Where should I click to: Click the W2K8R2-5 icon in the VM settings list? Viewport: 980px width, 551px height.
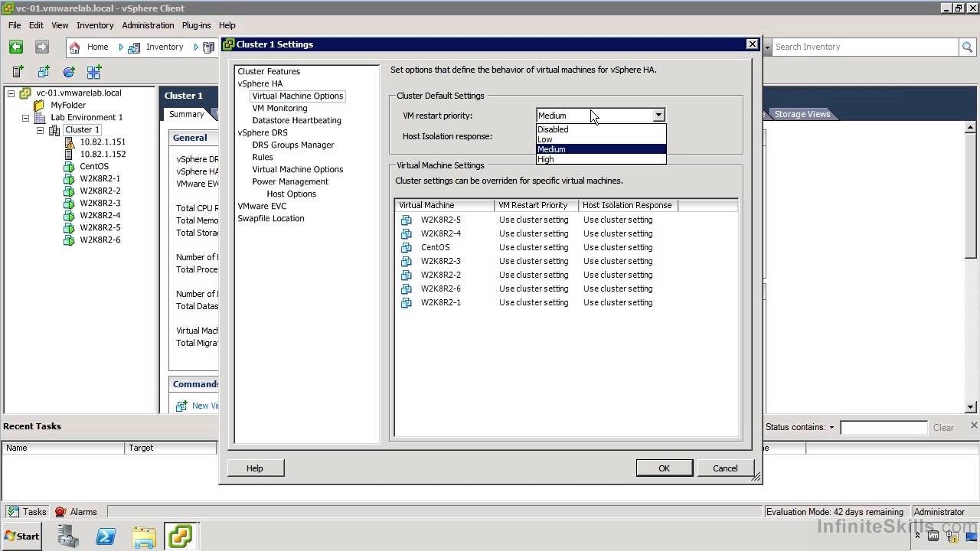click(x=407, y=220)
